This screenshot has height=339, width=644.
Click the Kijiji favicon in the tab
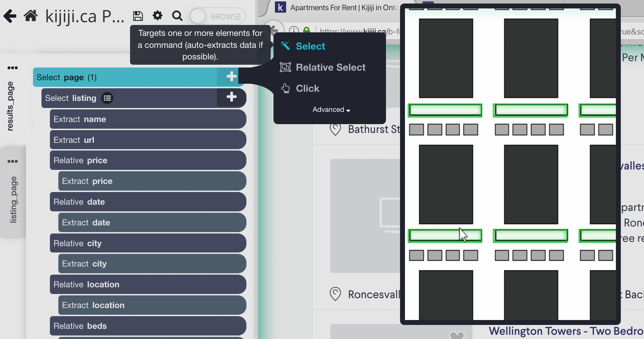tap(280, 7)
